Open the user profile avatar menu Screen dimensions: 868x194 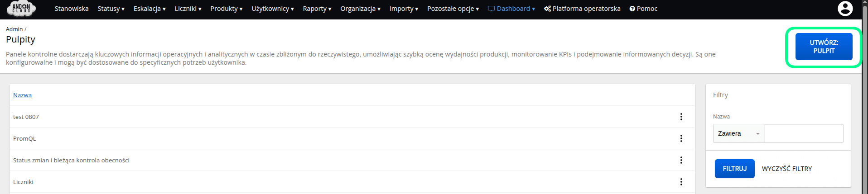coord(845,9)
